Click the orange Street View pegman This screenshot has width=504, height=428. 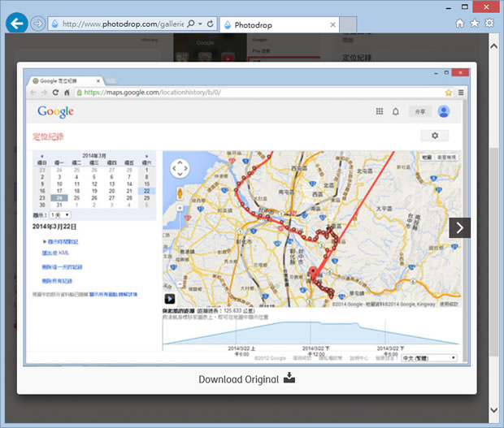coord(180,194)
